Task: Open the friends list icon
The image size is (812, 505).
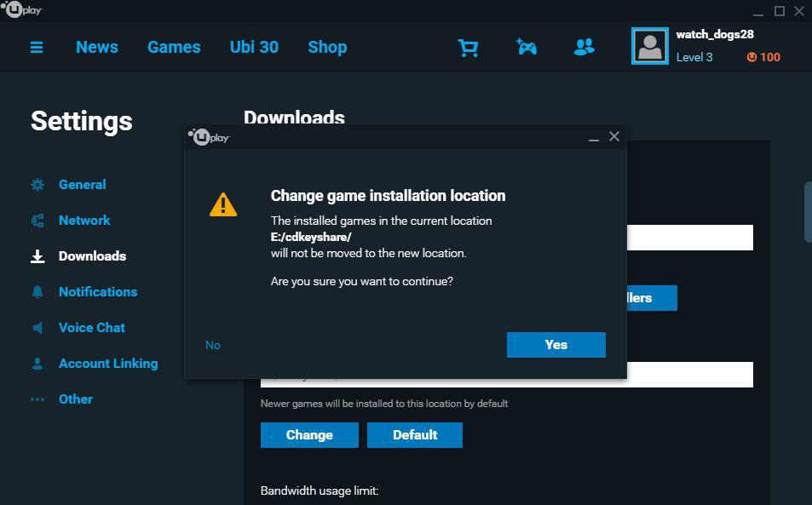Action: [x=583, y=48]
